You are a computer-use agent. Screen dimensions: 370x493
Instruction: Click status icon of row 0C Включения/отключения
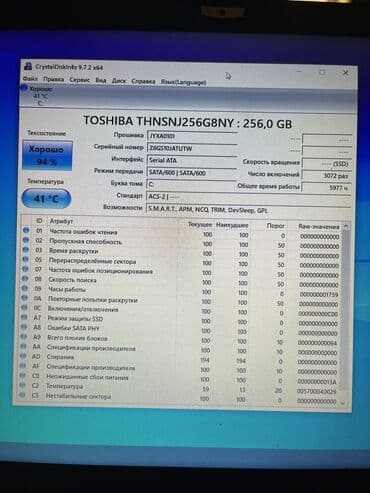pyautogui.click(x=24, y=308)
